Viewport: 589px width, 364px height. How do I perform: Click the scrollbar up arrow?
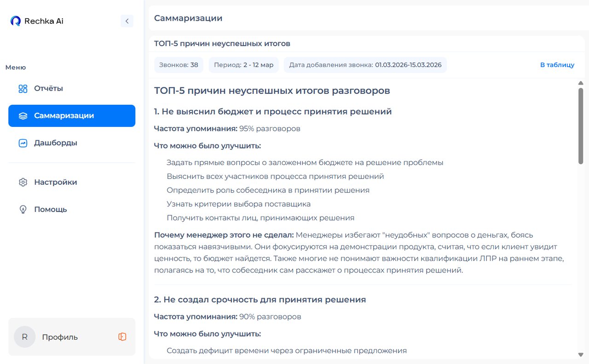click(581, 83)
